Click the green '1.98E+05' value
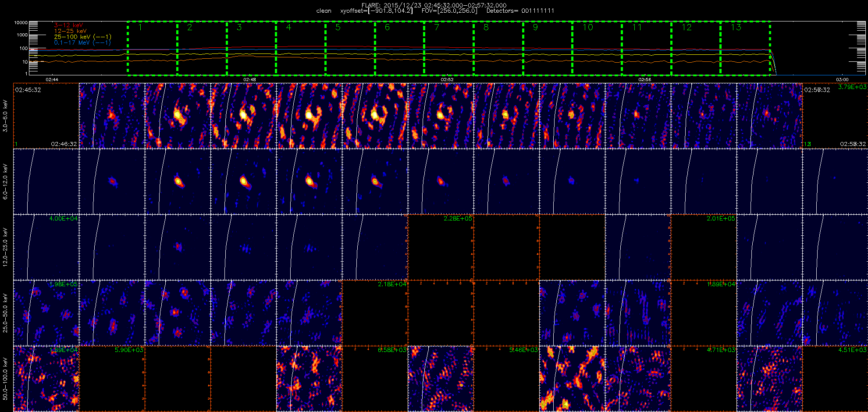The width and height of the screenshot is (868, 412). 63,284
